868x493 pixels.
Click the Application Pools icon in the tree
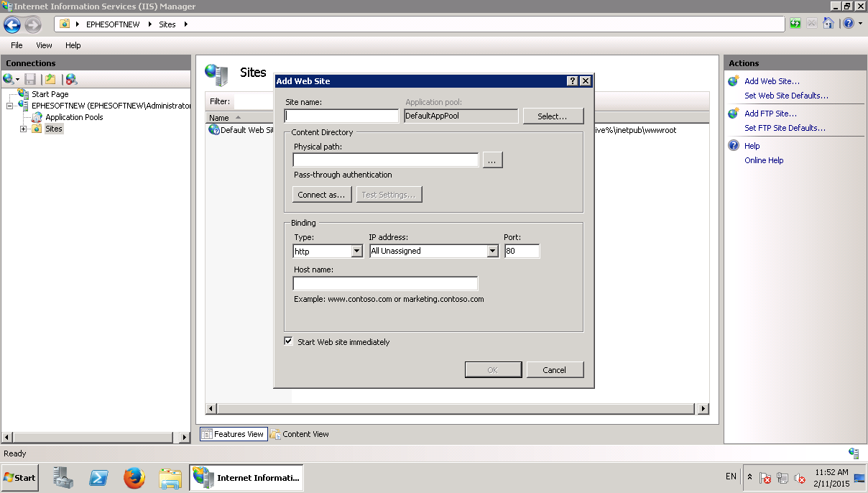(x=37, y=117)
